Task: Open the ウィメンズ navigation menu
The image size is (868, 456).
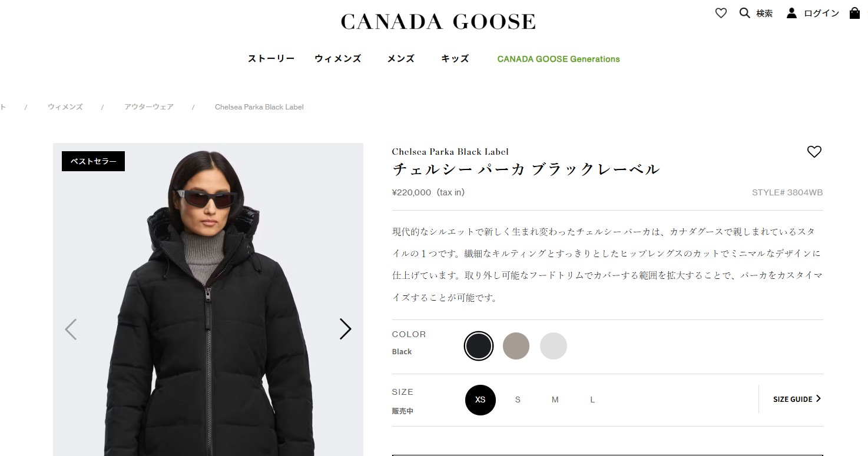Action: (337, 59)
